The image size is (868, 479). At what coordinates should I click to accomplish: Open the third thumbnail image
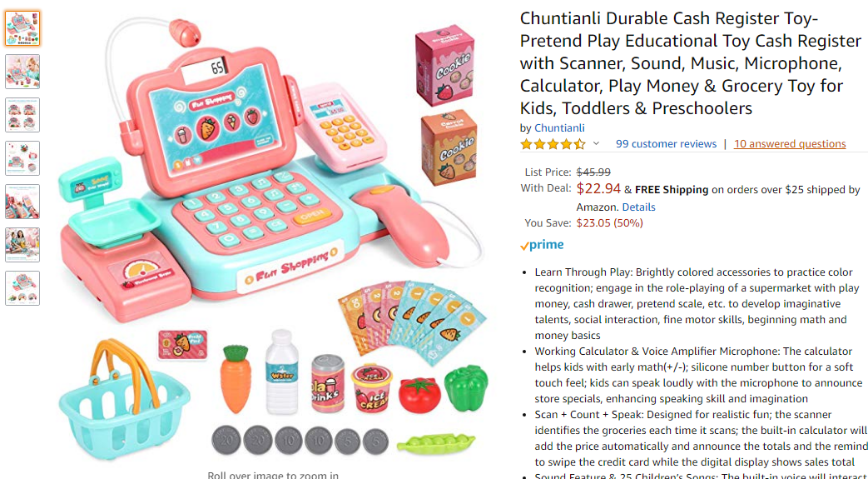pos(22,115)
